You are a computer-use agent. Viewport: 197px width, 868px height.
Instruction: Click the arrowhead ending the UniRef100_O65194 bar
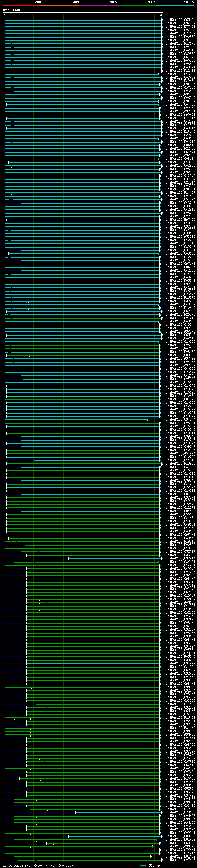pos(162,20)
